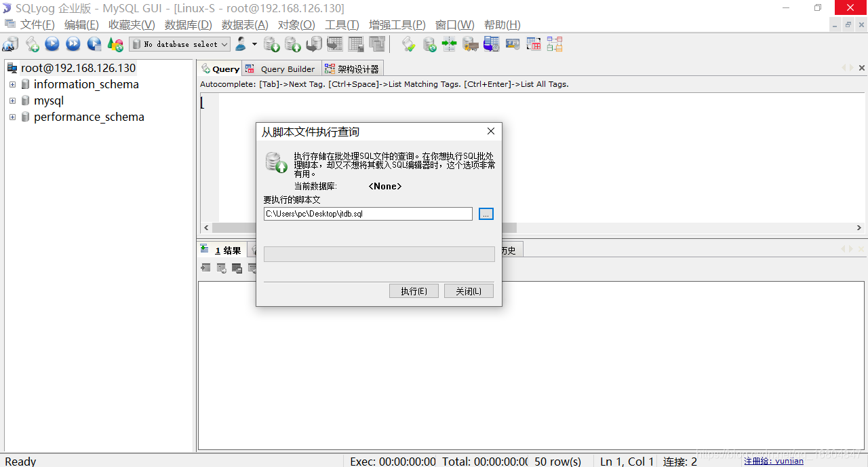Switch to the Query Builder tab
This screenshot has width=868, height=467.
click(x=281, y=69)
